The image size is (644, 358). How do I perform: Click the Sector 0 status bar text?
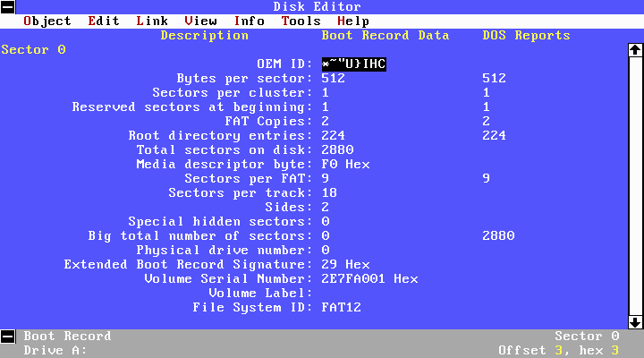tap(587, 337)
